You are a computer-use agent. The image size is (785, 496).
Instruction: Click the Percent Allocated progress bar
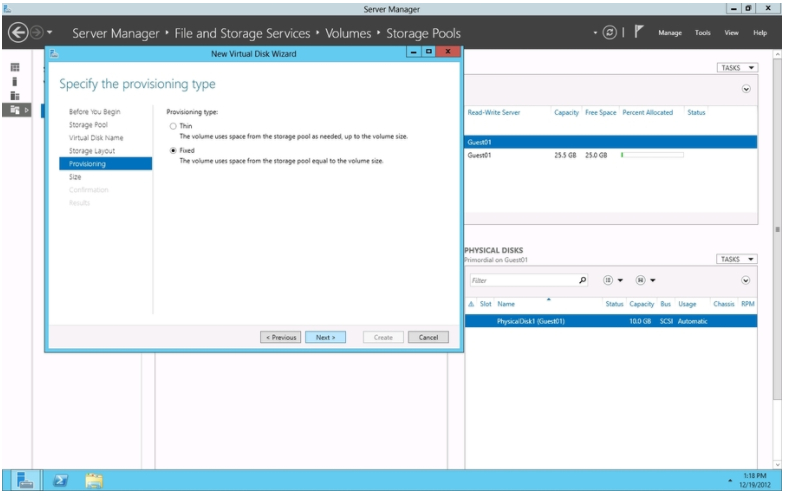652,156
